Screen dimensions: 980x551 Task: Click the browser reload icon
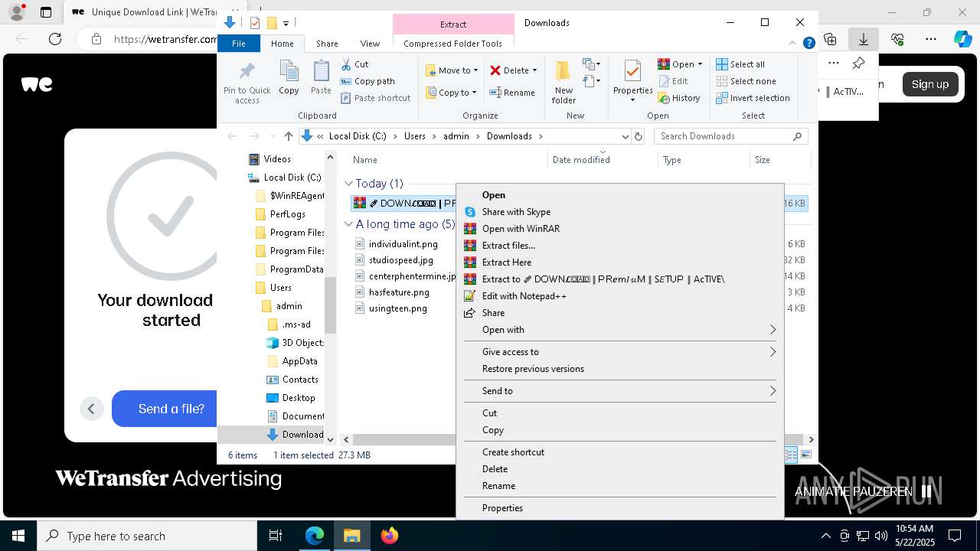pos(55,39)
